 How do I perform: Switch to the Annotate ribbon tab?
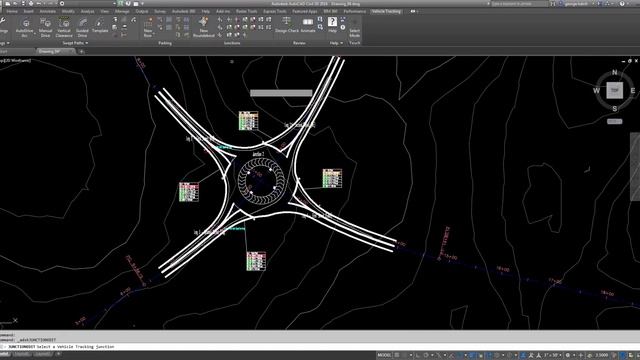[48, 11]
